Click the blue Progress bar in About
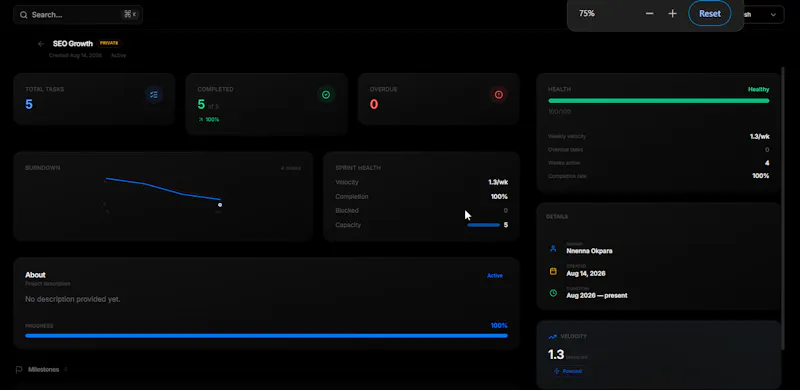Viewport: 800px width, 390px height. (x=266, y=336)
